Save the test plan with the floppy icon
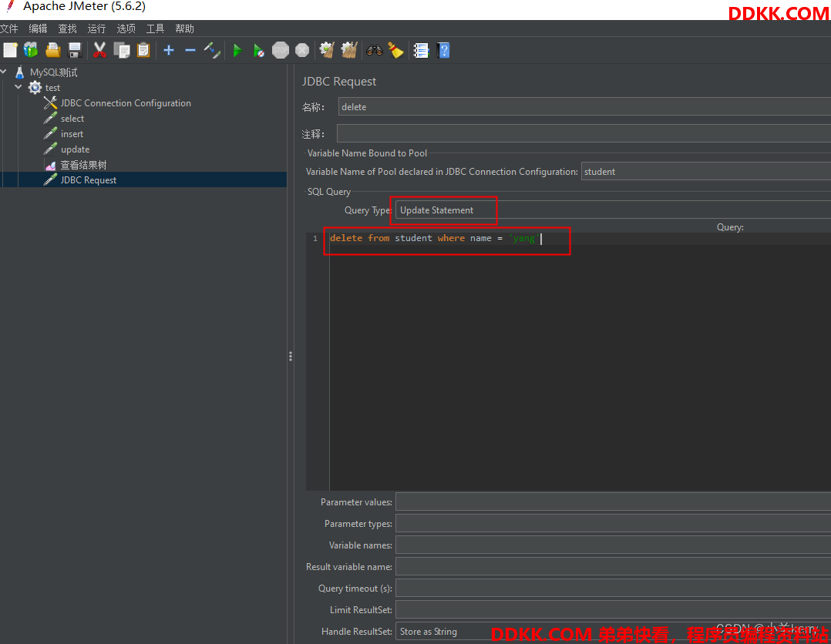 coord(75,50)
